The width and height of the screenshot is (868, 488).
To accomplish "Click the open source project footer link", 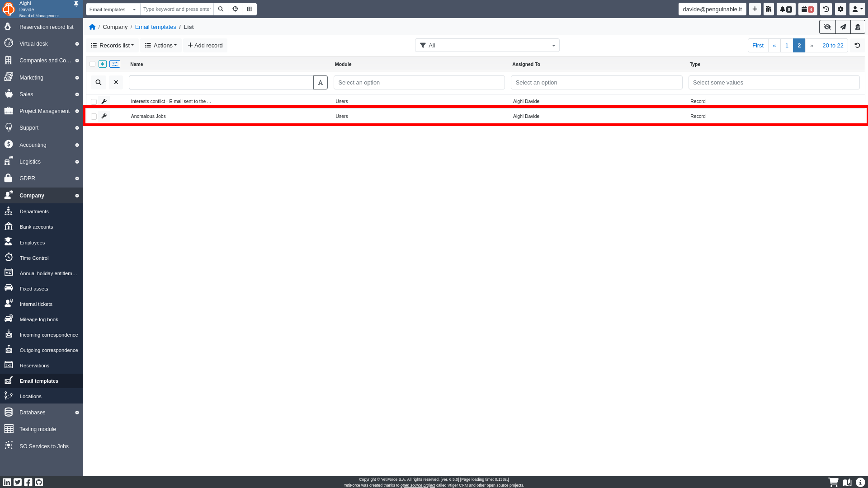I will pos(418,485).
